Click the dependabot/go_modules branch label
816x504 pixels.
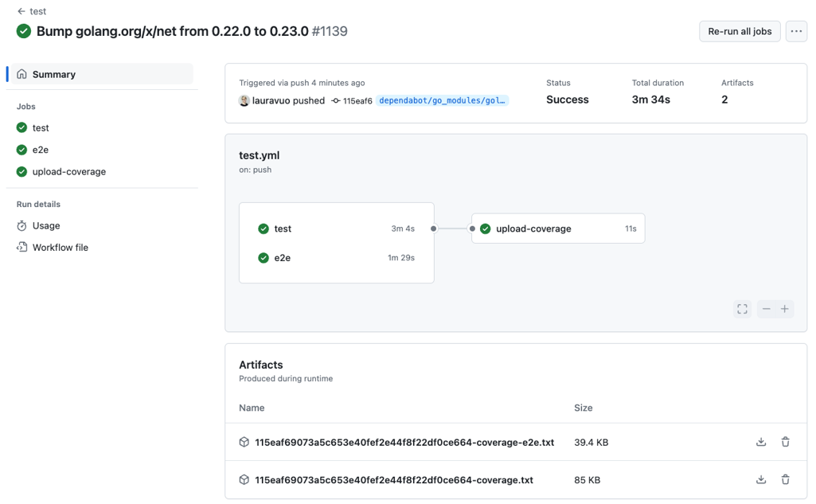point(442,100)
